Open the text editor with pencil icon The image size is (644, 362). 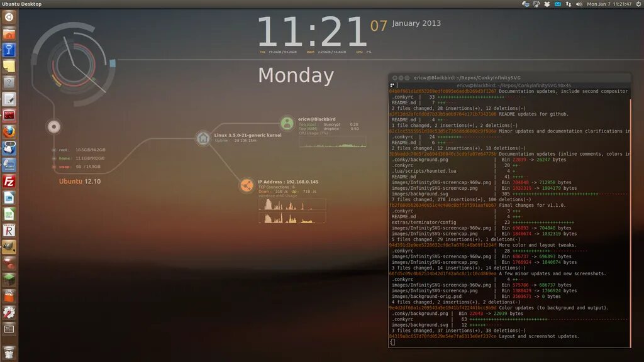pyautogui.click(x=9, y=99)
